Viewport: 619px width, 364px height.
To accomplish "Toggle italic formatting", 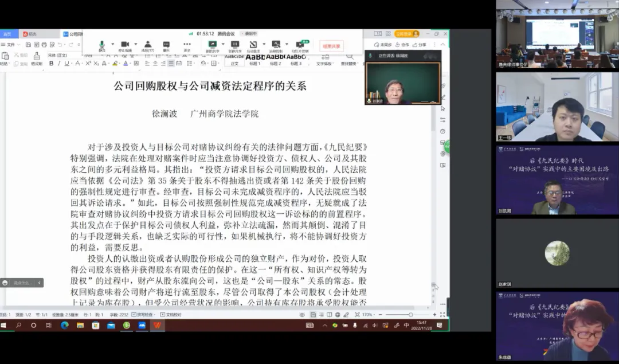I will [x=59, y=63].
